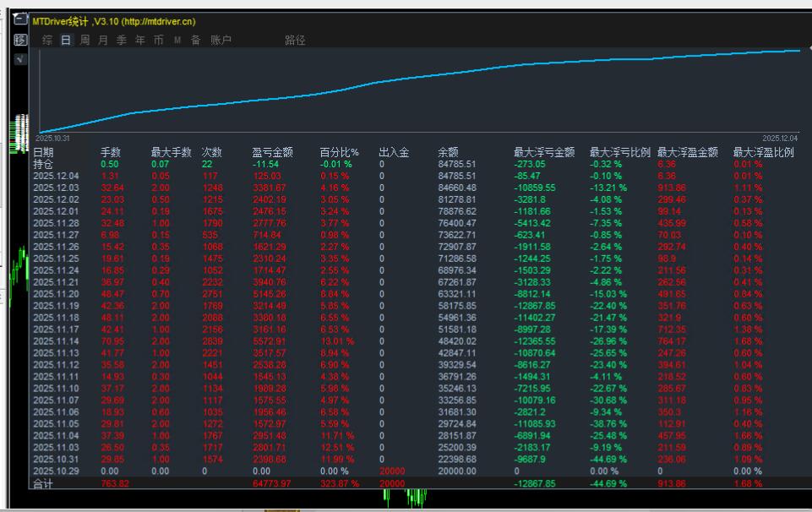Viewport: 812px width, 512px height.
Task: Switch to the 综 summary tab
Action: click(47, 40)
